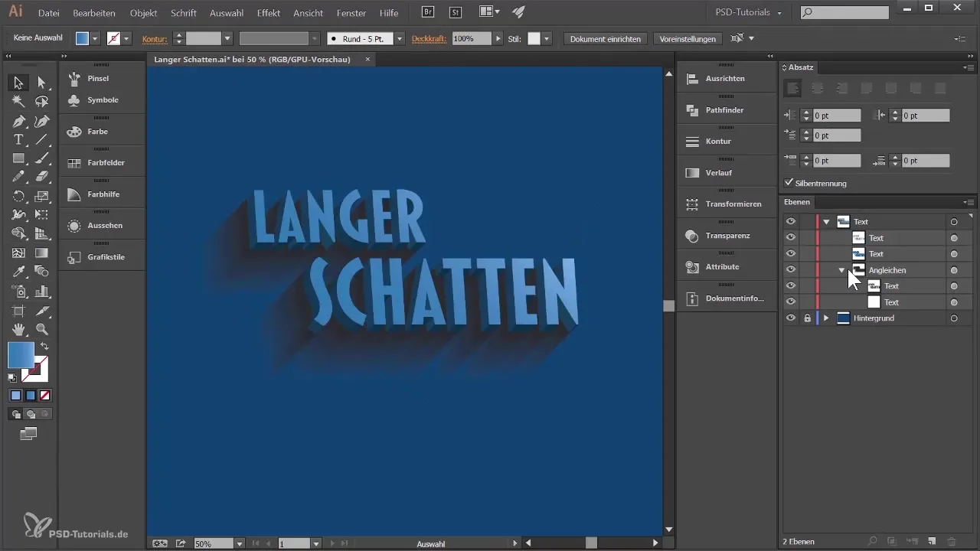
Task: Select the Mesh tool
Action: point(18,253)
